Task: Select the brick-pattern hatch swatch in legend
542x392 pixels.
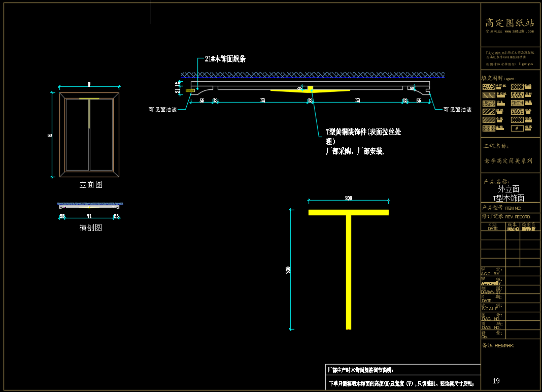Action: (x=517, y=103)
